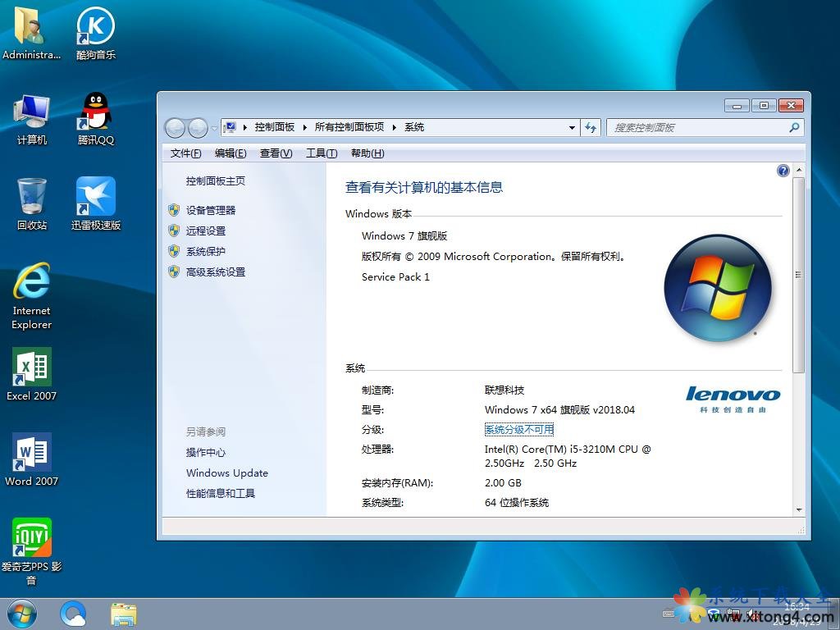This screenshot has height=630, width=840.
Task: Click the blue help question mark icon
Action: (x=783, y=171)
